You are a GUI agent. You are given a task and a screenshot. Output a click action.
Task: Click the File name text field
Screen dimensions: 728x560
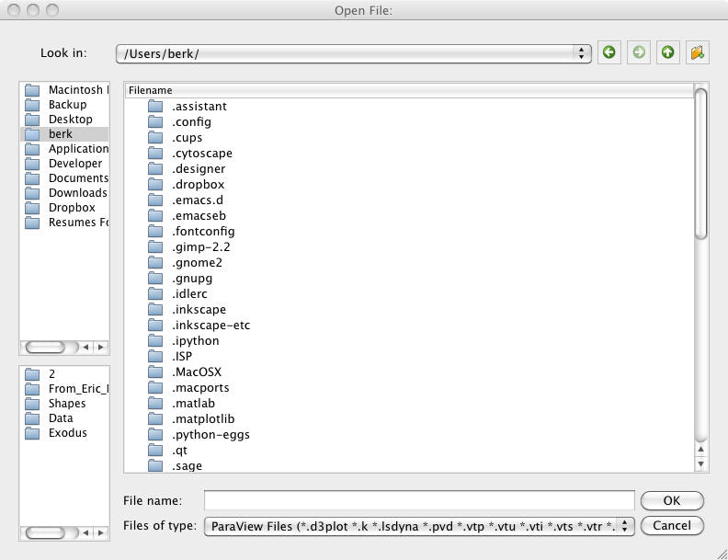coord(419,500)
